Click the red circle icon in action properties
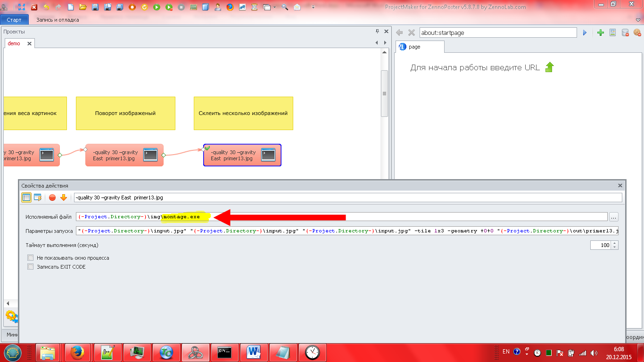 tap(52, 197)
